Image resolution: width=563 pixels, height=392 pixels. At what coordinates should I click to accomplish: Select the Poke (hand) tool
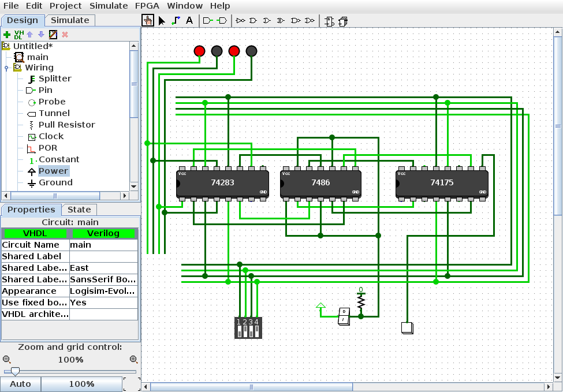point(148,21)
